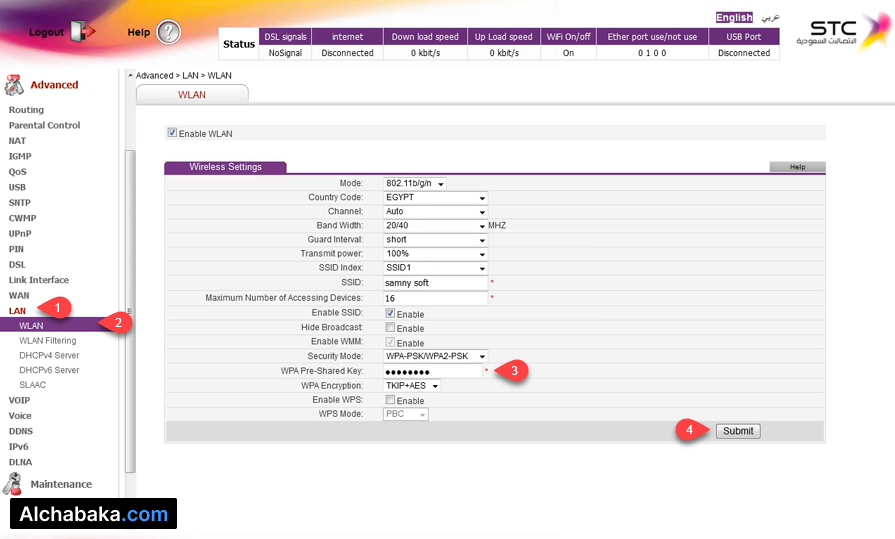Check the Enable WPS checkbox

tap(390, 400)
